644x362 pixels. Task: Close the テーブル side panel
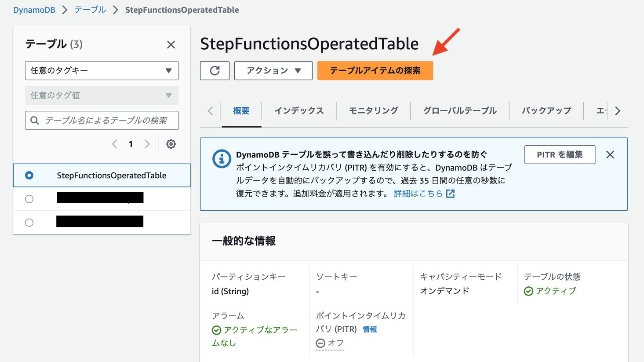pyautogui.click(x=171, y=44)
